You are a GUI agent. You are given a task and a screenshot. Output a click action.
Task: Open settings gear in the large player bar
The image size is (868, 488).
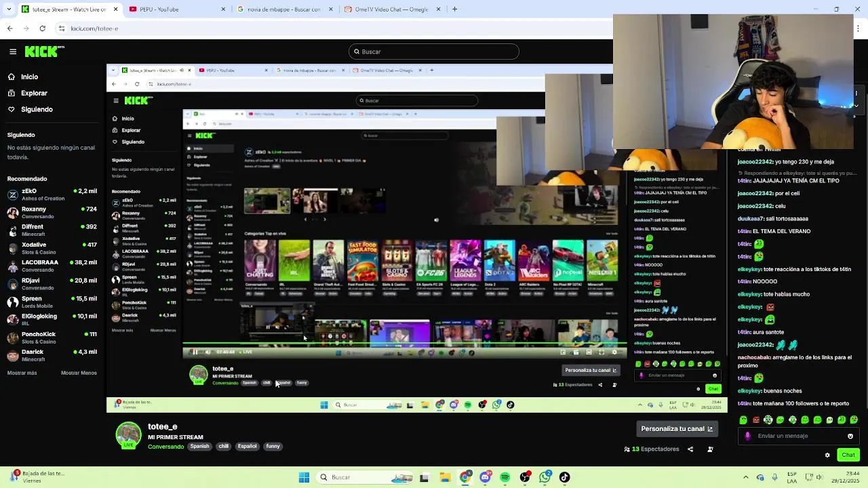click(x=614, y=352)
